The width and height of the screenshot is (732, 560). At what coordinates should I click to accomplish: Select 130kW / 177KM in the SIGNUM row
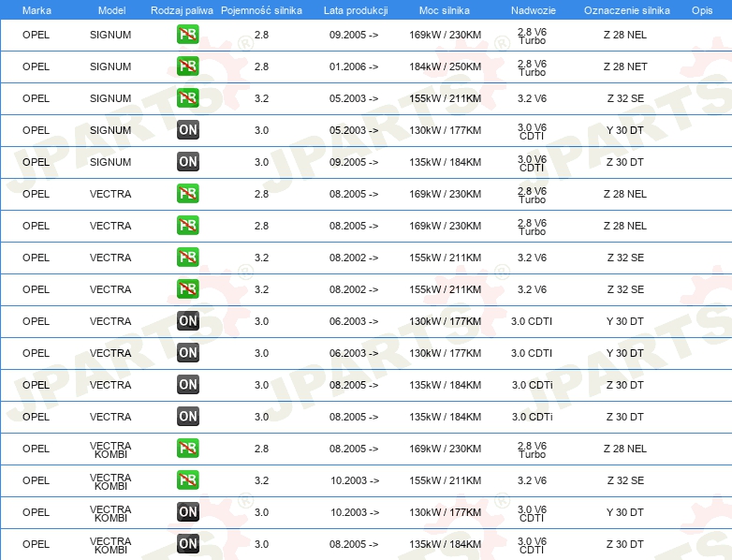pyautogui.click(x=445, y=130)
